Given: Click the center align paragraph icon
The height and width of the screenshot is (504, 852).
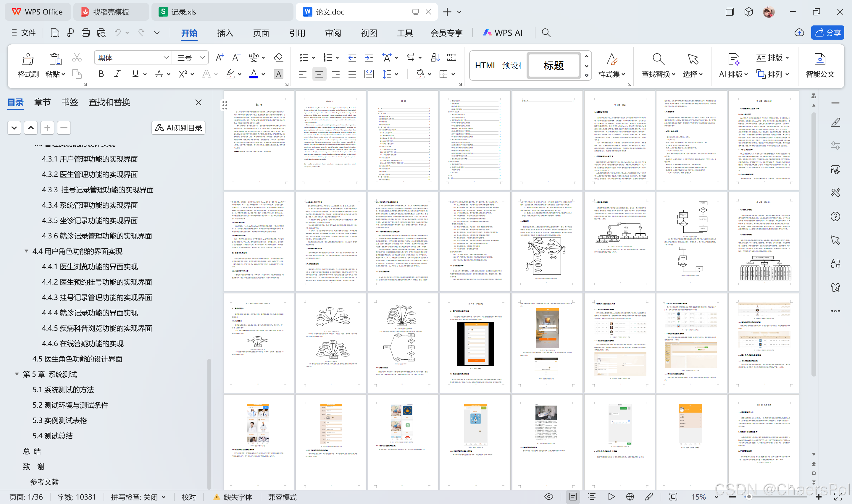Looking at the screenshot, I should 319,74.
